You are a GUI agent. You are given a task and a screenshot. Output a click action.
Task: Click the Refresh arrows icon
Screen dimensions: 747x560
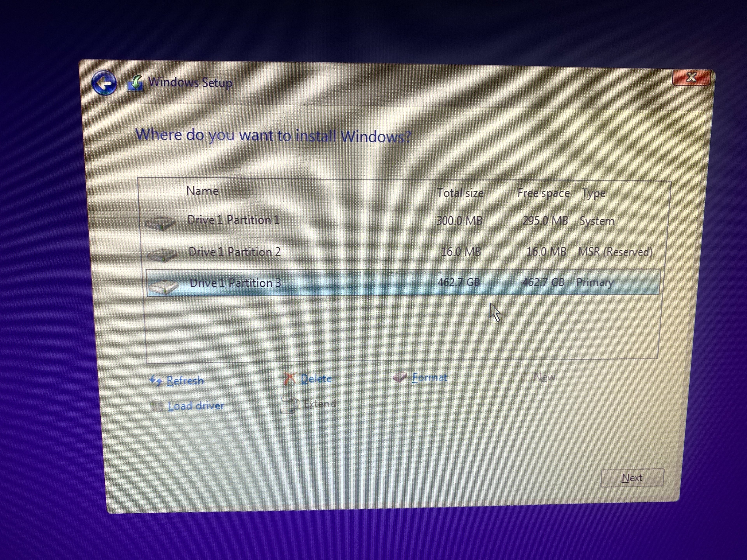pos(156,381)
